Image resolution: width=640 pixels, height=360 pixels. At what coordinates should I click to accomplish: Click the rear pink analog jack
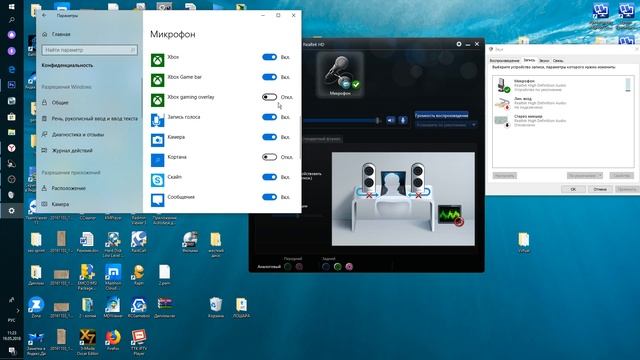coord(349,267)
